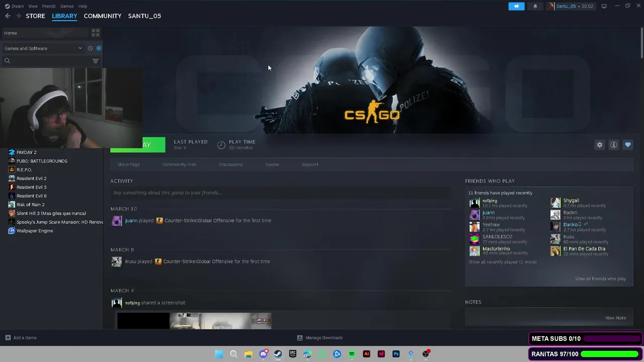Open Irusu's profile in the March 8 activity

coord(131,261)
